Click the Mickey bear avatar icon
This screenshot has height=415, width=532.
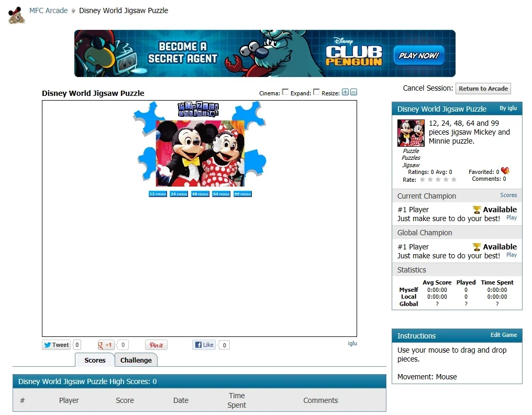[x=16, y=15]
